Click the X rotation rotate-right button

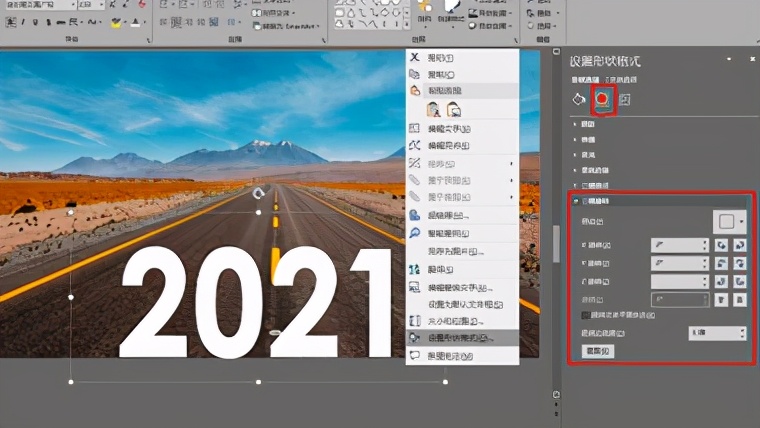pos(740,245)
